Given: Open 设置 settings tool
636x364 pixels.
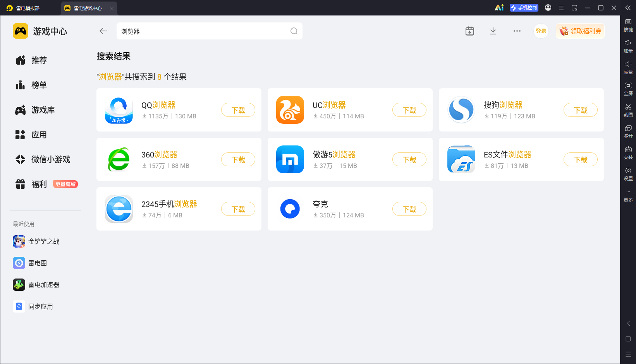Looking at the screenshot, I should pyautogui.click(x=628, y=174).
